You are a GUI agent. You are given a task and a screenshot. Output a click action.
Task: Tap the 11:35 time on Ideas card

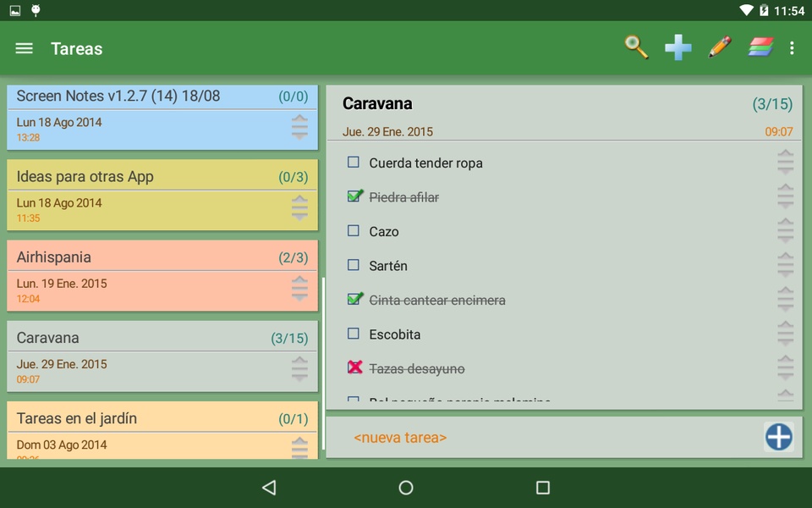(28, 218)
